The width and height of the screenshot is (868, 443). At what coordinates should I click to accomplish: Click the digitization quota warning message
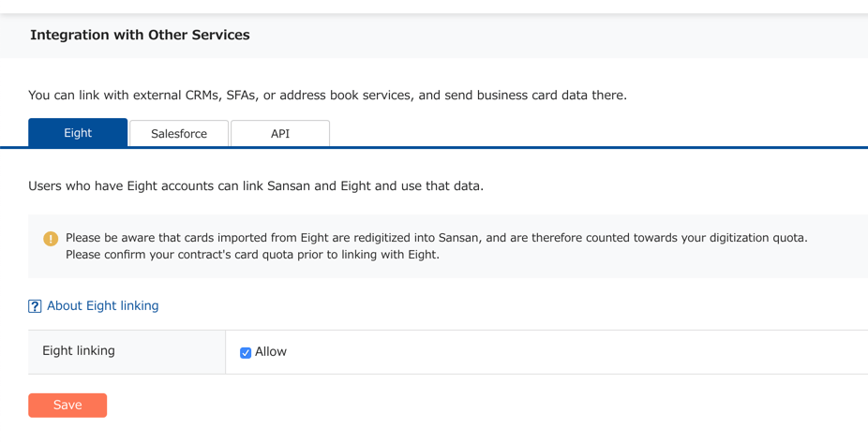pos(437,246)
